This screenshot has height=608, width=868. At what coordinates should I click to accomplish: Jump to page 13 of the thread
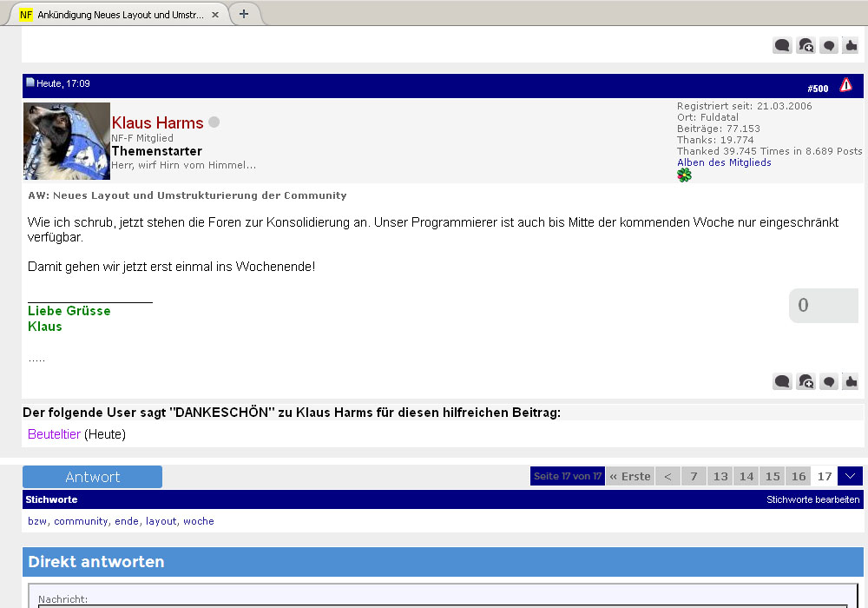720,476
